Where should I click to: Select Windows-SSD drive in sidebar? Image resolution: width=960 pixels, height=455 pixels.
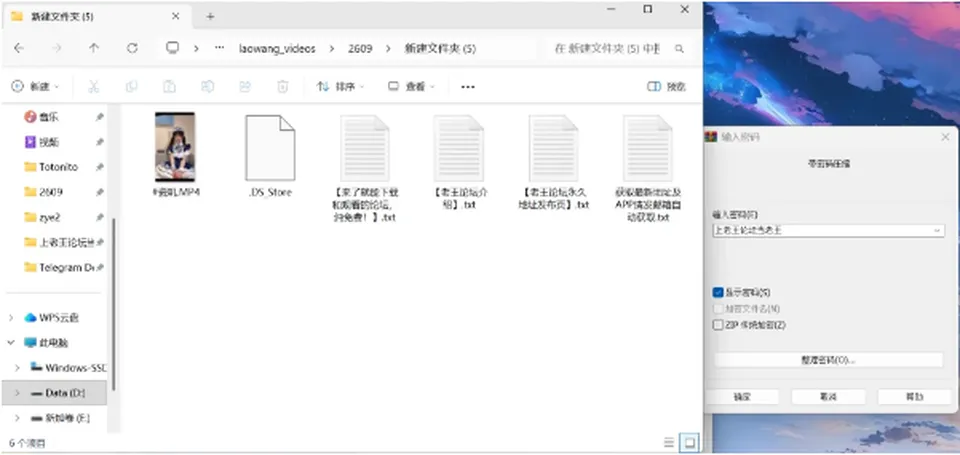pyautogui.click(x=68, y=368)
